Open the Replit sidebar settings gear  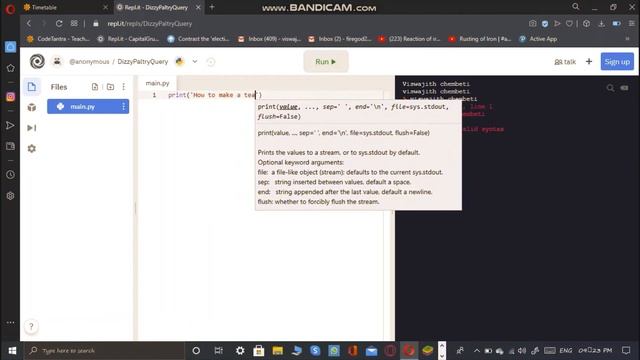click(x=32, y=149)
